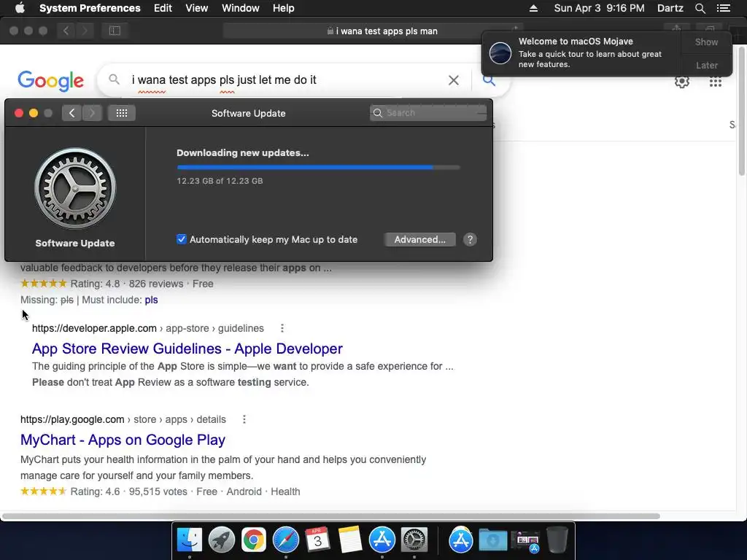Open the Apple menu

(x=20, y=8)
